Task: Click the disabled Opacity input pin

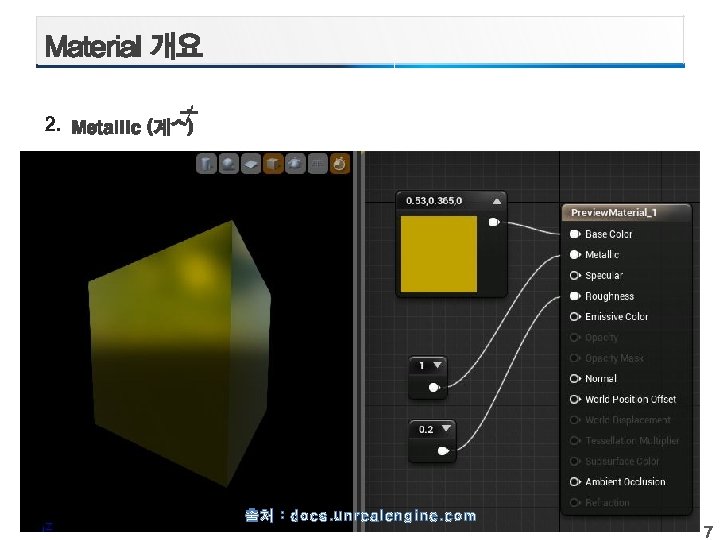Action: 575,338
